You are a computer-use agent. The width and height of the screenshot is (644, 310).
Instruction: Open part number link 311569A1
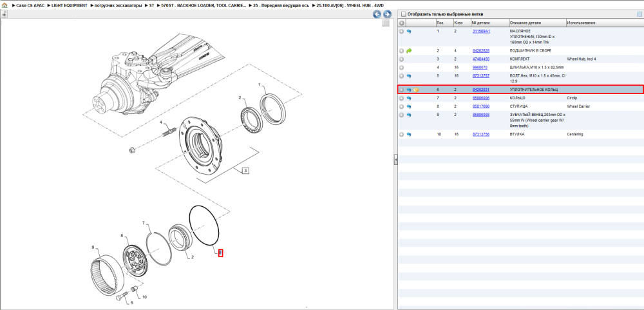(x=481, y=31)
